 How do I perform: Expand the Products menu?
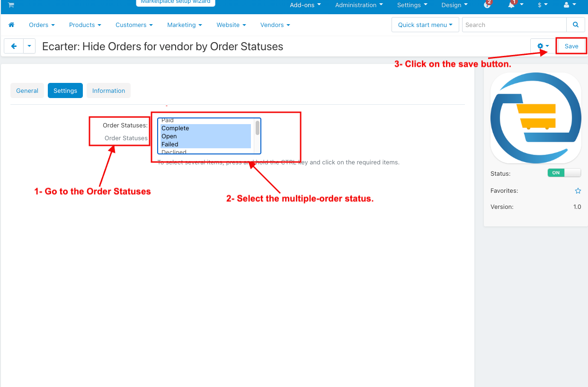[85, 25]
